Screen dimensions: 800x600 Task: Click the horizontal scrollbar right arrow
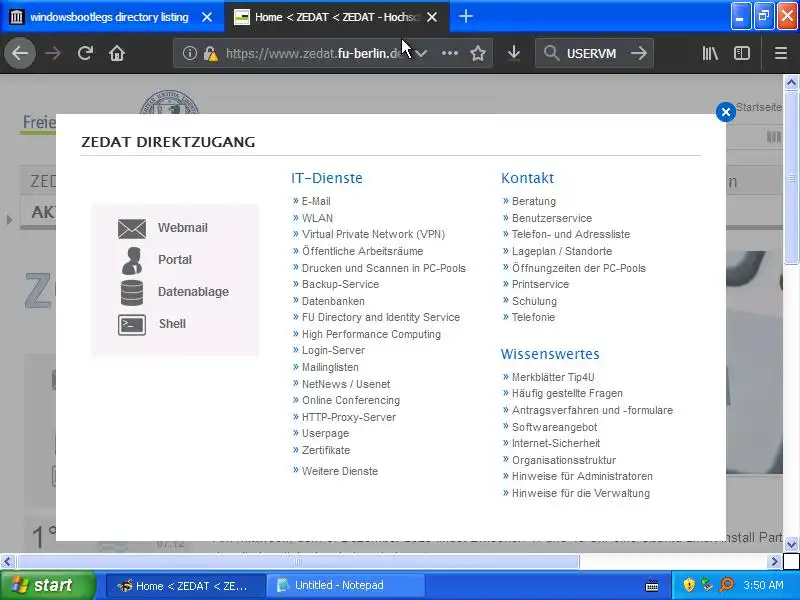click(x=774, y=562)
